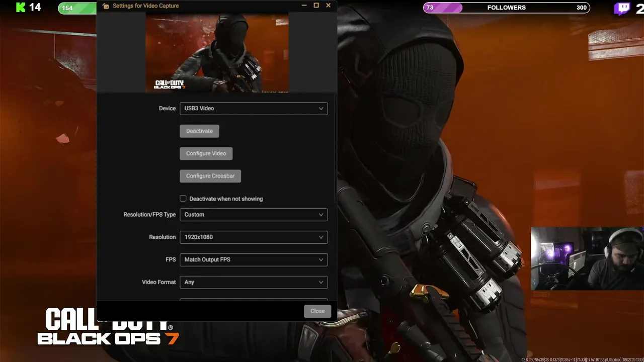Screen dimensions: 644x362
Task: Enable Deactivate when not showing checkbox
Action: pyautogui.click(x=183, y=199)
